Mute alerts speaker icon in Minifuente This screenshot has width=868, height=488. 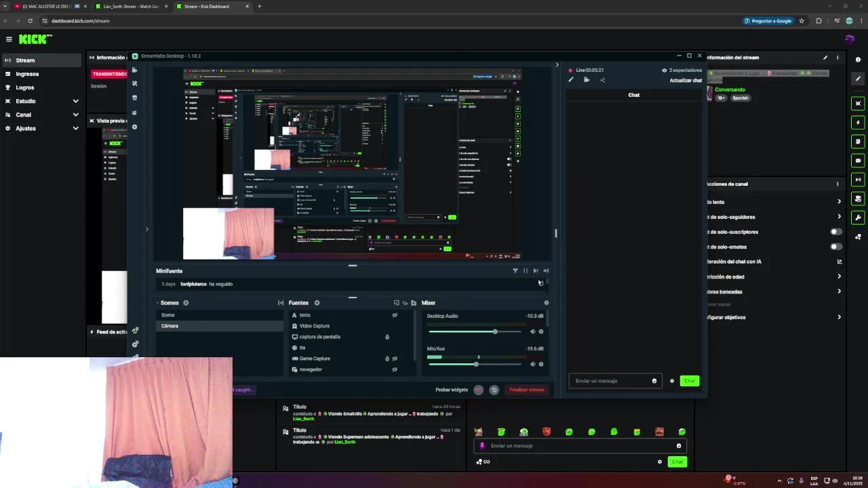[546, 270]
